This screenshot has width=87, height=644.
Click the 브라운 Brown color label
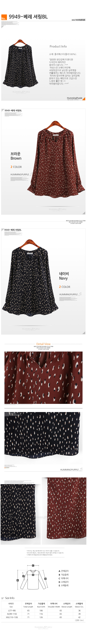[x=16, y=156]
